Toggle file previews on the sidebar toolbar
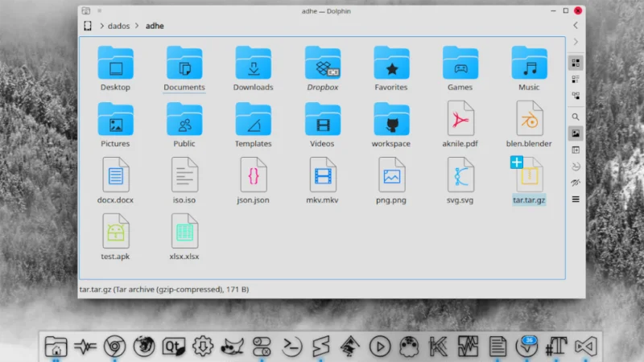 coord(576,134)
